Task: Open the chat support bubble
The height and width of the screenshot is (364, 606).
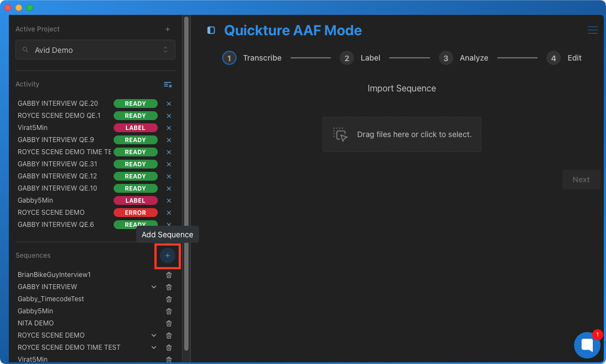Action: pyautogui.click(x=587, y=345)
